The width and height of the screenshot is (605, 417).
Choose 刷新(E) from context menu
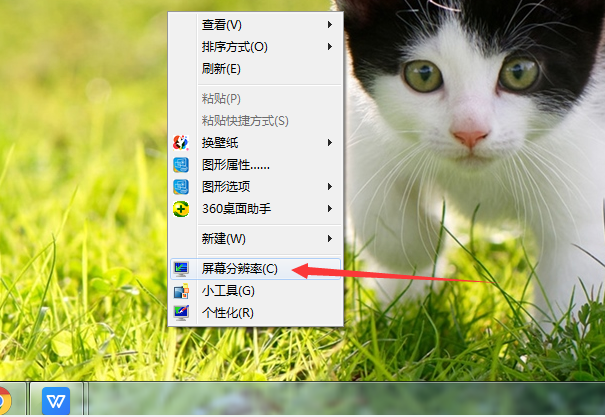click(255, 69)
